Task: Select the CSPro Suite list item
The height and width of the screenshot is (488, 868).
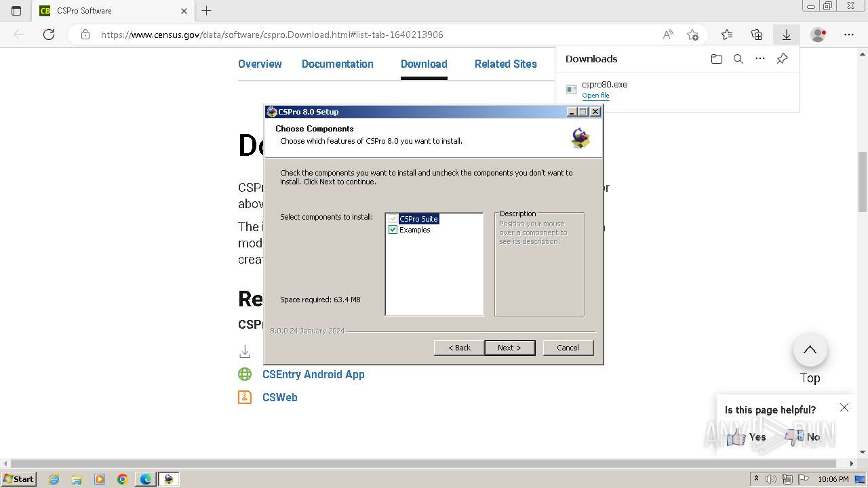Action: (x=418, y=219)
